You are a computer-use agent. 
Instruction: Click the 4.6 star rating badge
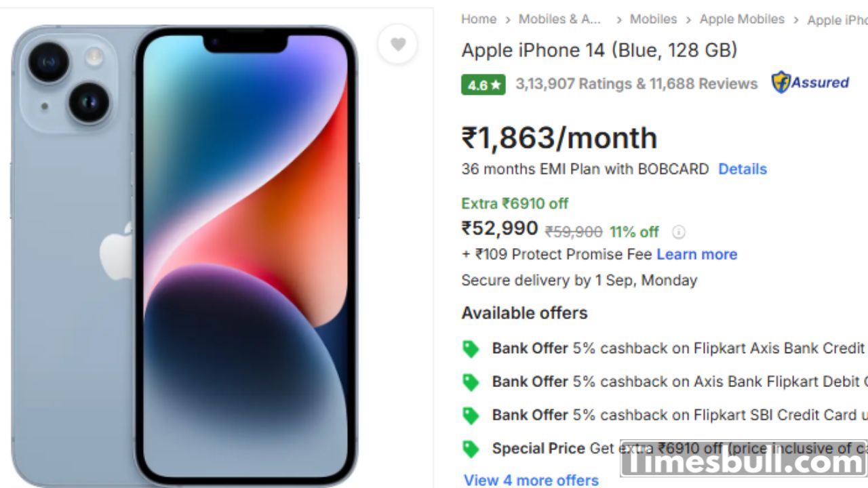(483, 85)
